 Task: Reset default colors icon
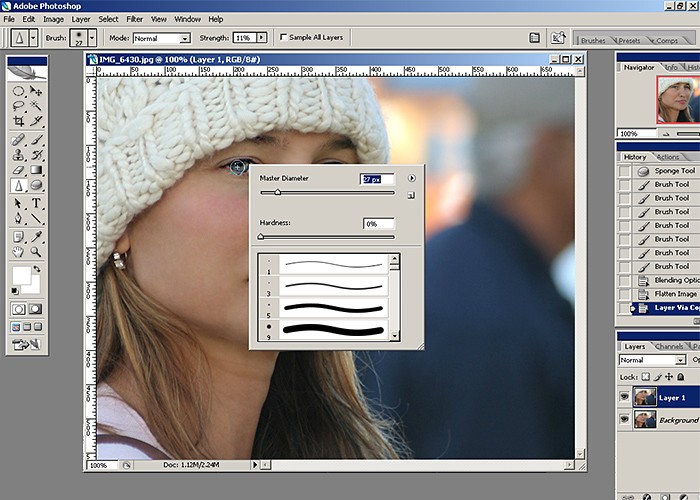tap(15, 291)
